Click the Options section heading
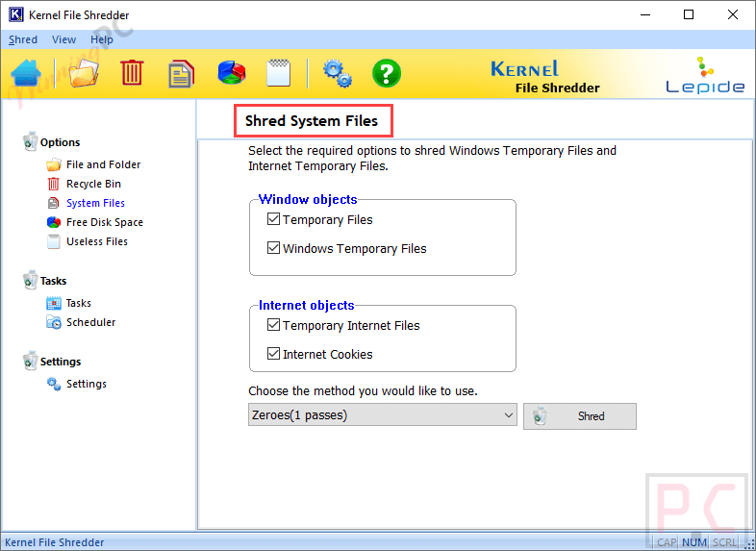Image resolution: width=756 pixels, height=551 pixels. click(60, 142)
